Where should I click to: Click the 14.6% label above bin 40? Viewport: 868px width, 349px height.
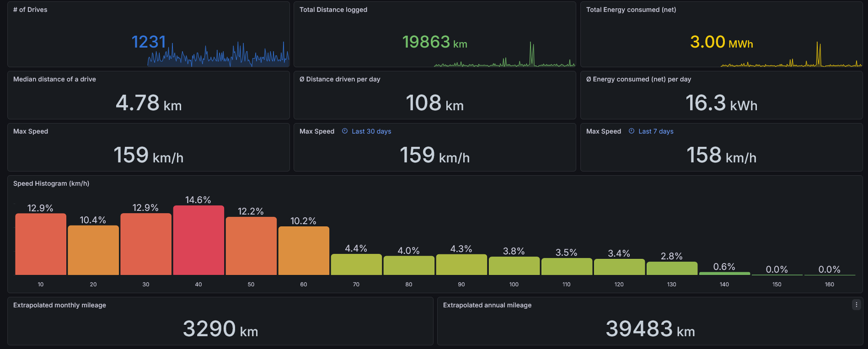(x=198, y=200)
